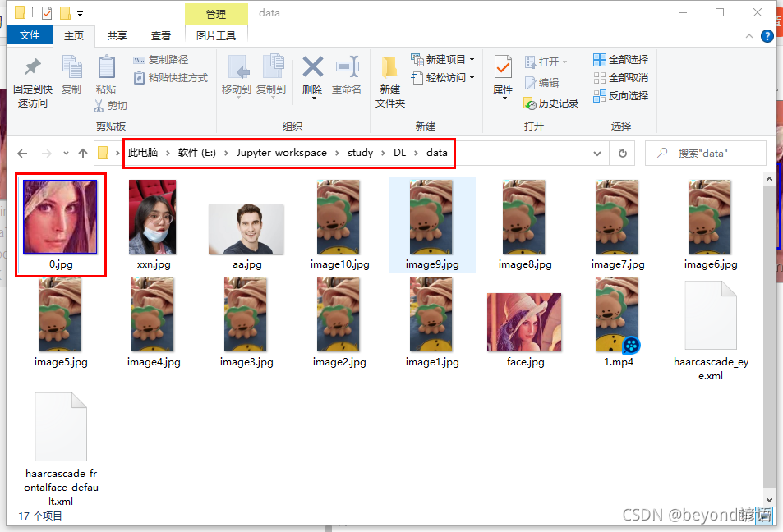Image resolution: width=783 pixels, height=532 pixels.
Task: Click data at the path end
Action: click(437, 153)
